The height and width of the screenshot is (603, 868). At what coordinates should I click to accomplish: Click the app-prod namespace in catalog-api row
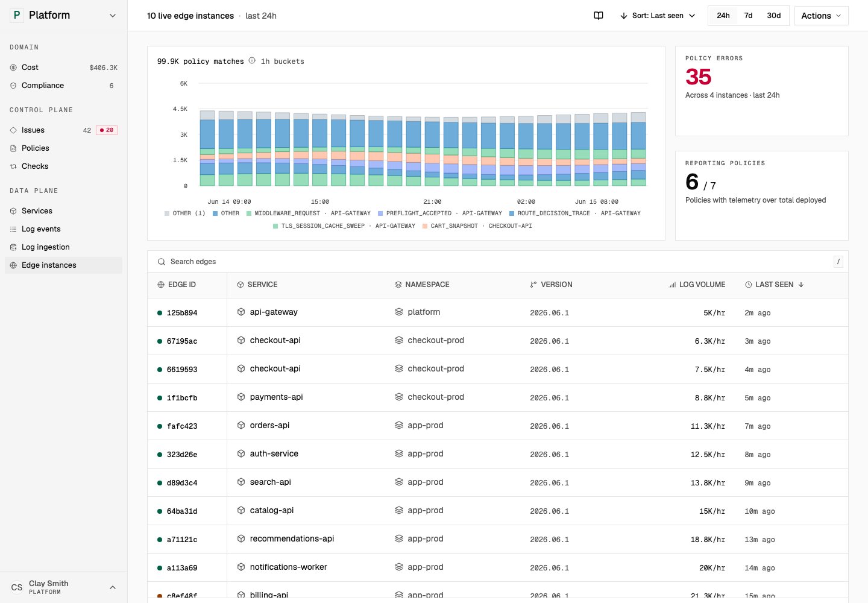point(426,510)
